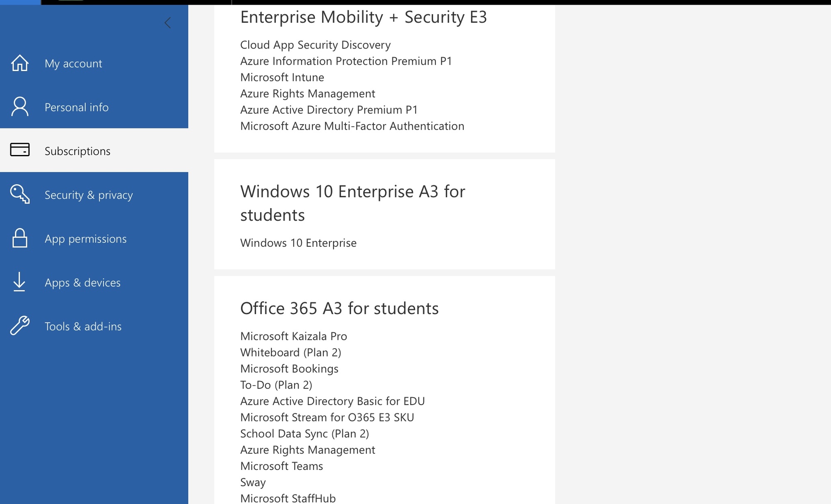The width and height of the screenshot is (831, 504).
Task: Click Microsoft Bookings entry
Action: 289,369
